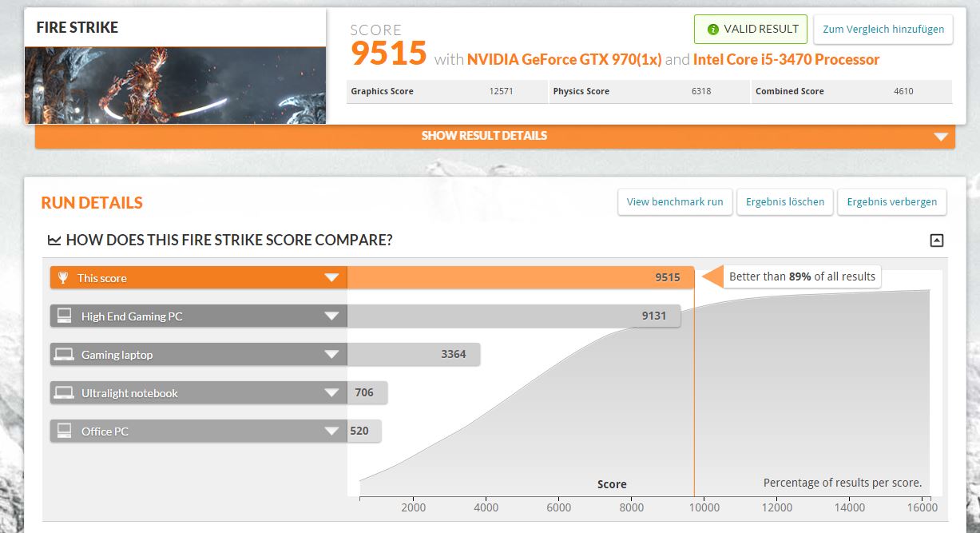Click the computer icon beside Office PC

(64, 431)
